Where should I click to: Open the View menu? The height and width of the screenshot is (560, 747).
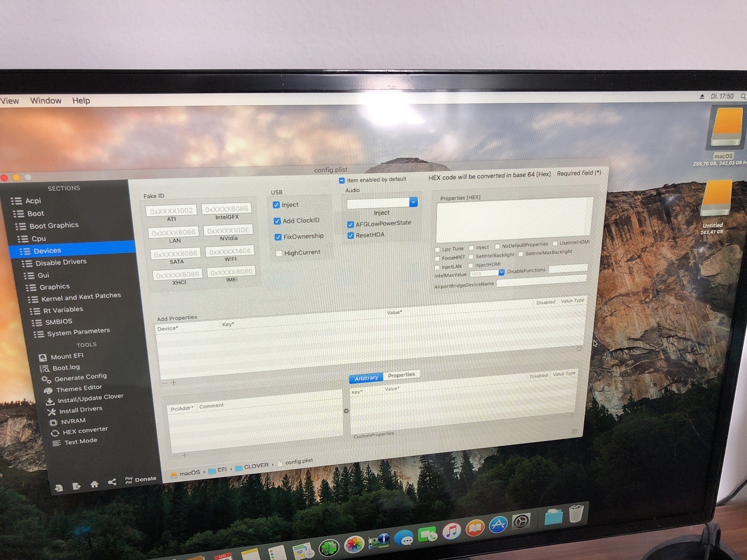click(9, 101)
